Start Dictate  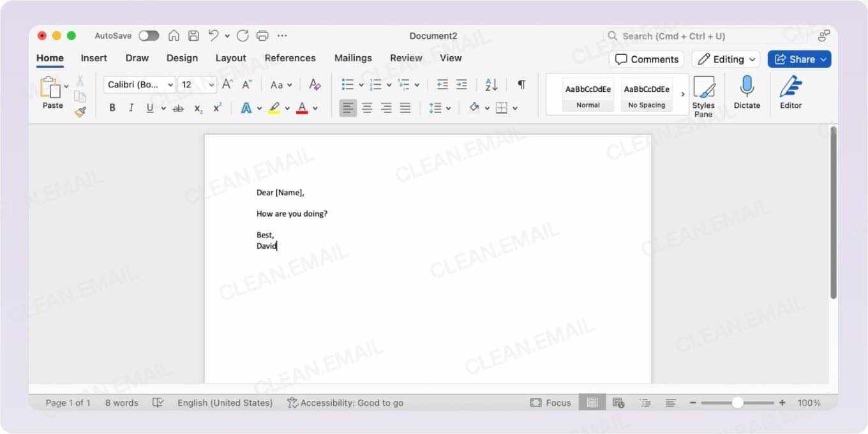pyautogui.click(x=747, y=93)
